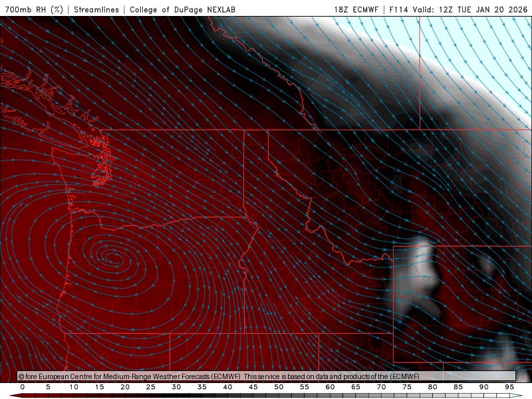This screenshot has width=532, height=399.
Task: Click the "90" value on the color scale
Action: pos(483,387)
